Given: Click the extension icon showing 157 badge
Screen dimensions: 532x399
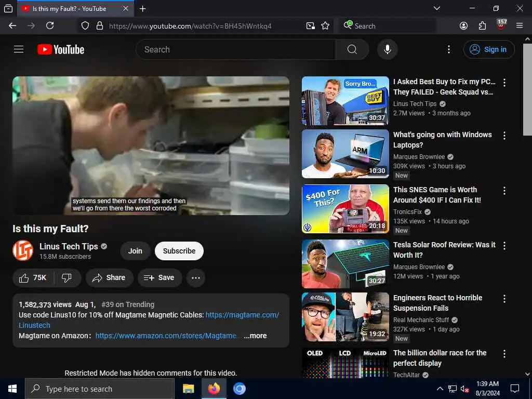Looking at the screenshot, I should [x=501, y=25].
